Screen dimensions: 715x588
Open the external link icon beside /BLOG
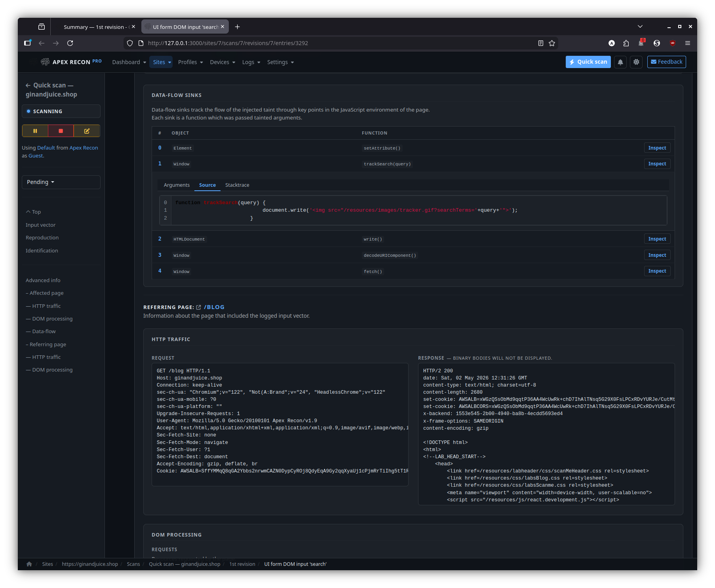click(198, 307)
